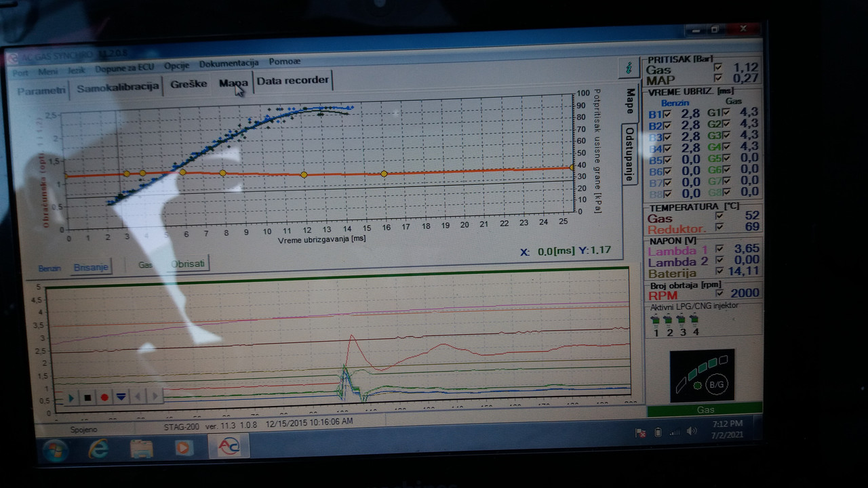868x488 pixels.
Task: Toggle the Lambda 1 voltage checkbox
Action: [x=719, y=249]
